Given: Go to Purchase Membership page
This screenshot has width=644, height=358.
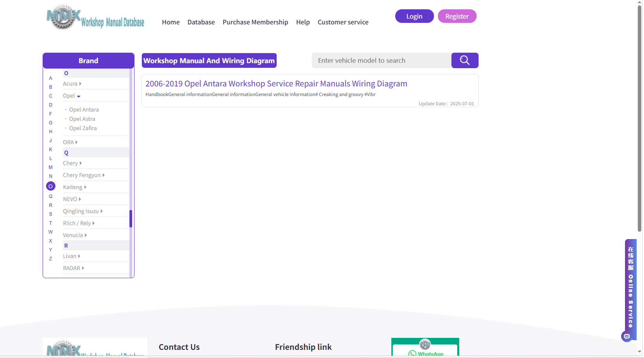Looking at the screenshot, I should (255, 22).
